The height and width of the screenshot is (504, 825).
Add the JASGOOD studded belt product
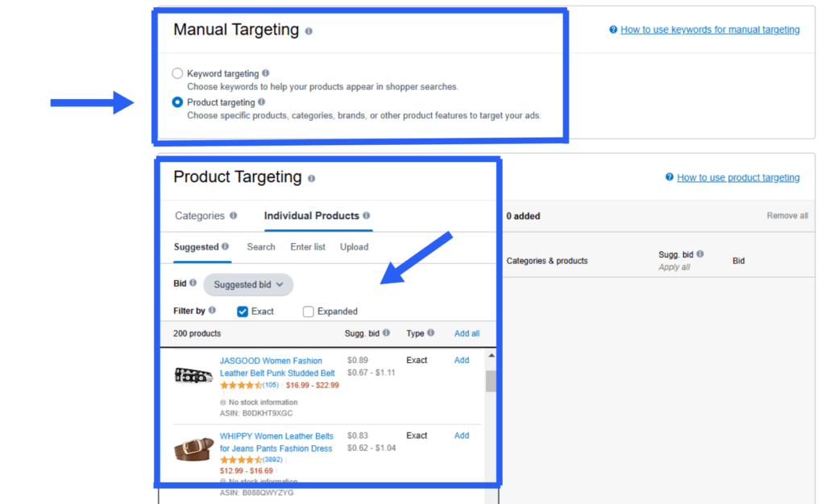(x=462, y=361)
